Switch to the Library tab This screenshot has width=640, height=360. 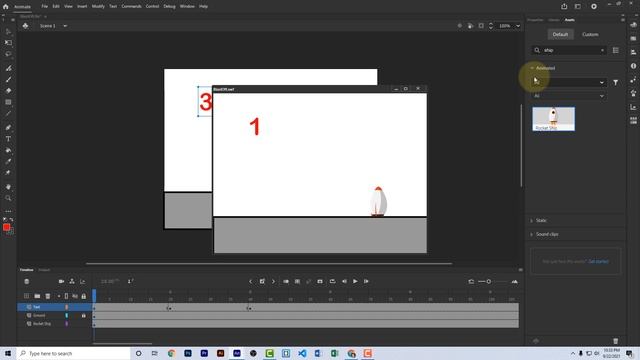(x=554, y=20)
